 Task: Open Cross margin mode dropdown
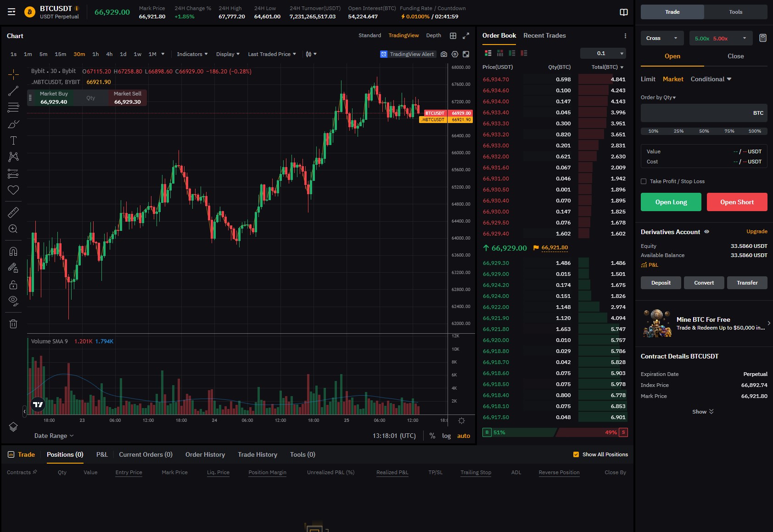point(662,38)
